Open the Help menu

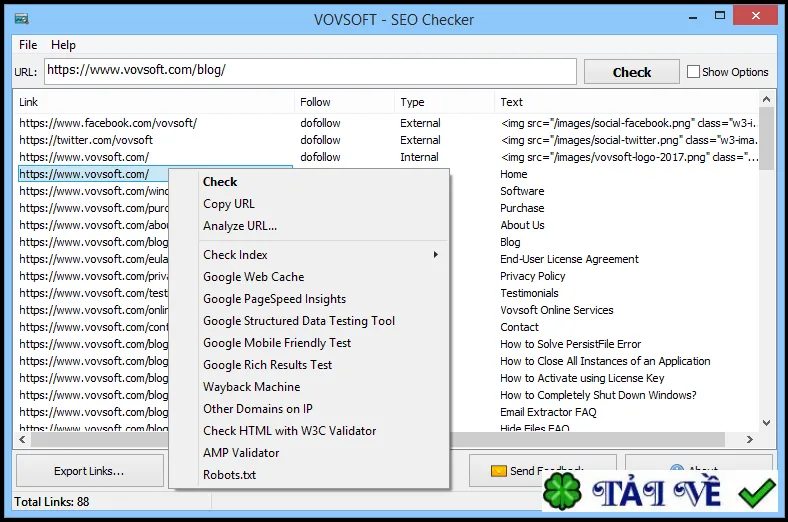click(63, 45)
